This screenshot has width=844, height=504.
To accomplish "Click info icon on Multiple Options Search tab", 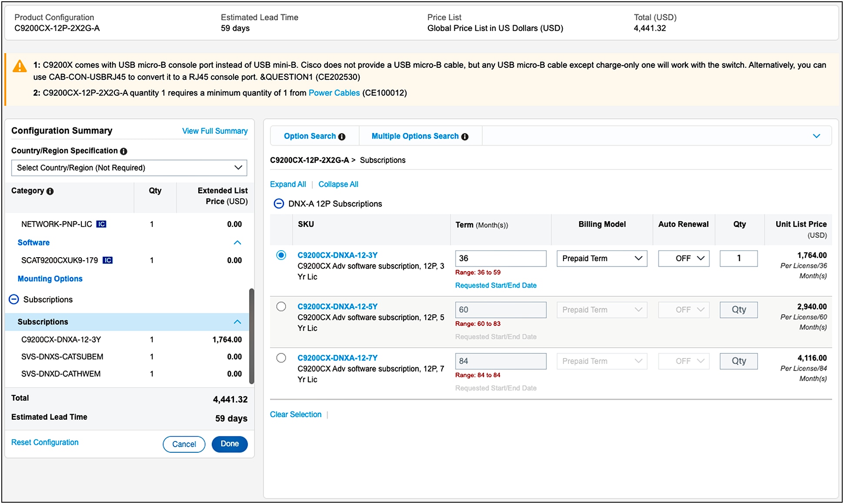I will click(465, 136).
